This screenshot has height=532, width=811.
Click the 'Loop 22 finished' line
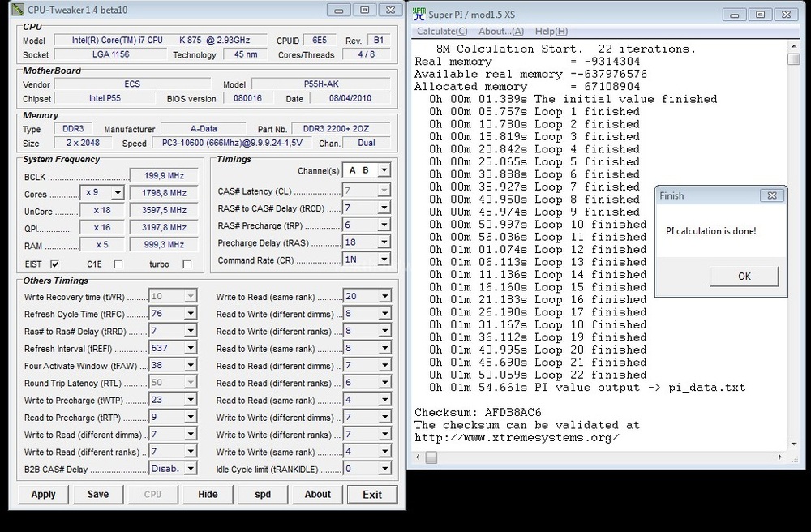538,375
